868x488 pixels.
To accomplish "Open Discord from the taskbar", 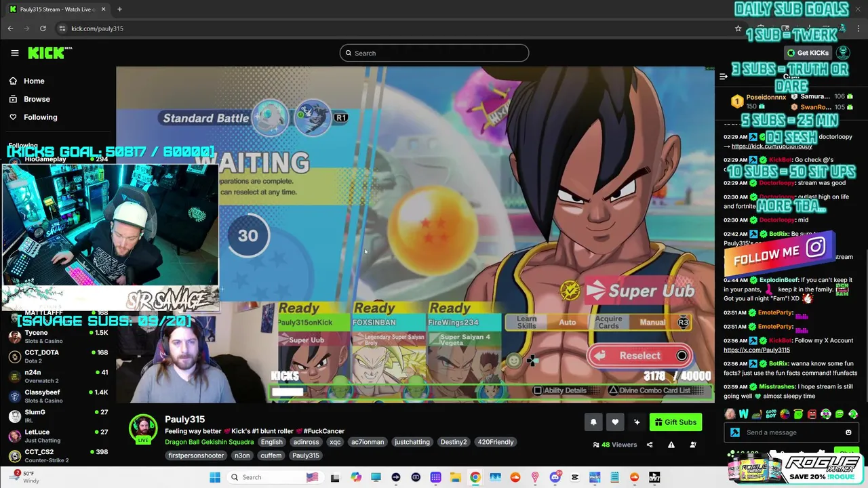I will [x=555, y=477].
